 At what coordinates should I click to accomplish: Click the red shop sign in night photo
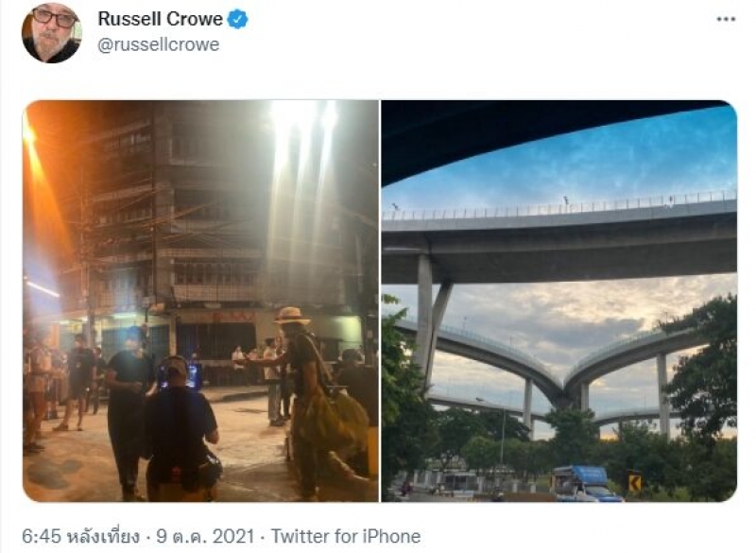232,317
